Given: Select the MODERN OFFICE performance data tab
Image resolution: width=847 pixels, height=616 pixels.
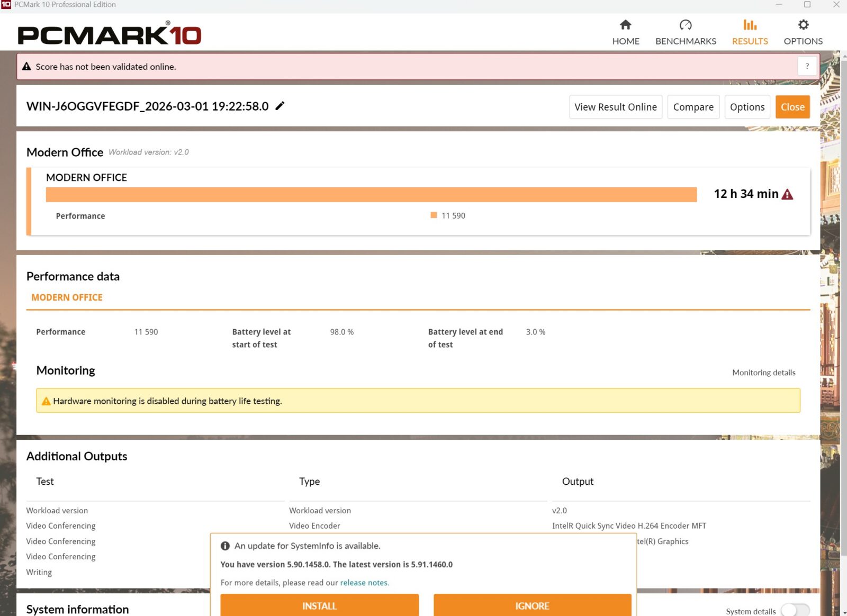Looking at the screenshot, I should [67, 297].
